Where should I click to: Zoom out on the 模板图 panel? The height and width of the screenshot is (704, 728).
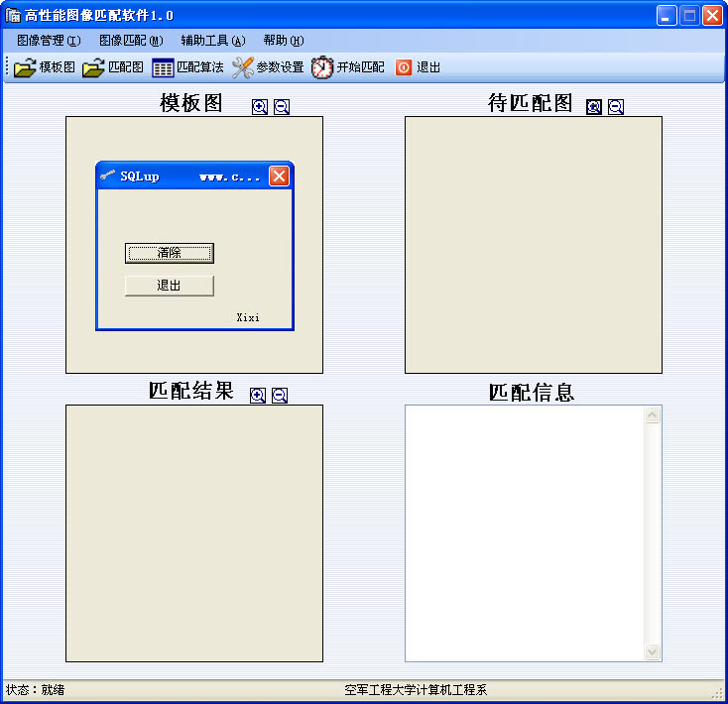coord(282,107)
